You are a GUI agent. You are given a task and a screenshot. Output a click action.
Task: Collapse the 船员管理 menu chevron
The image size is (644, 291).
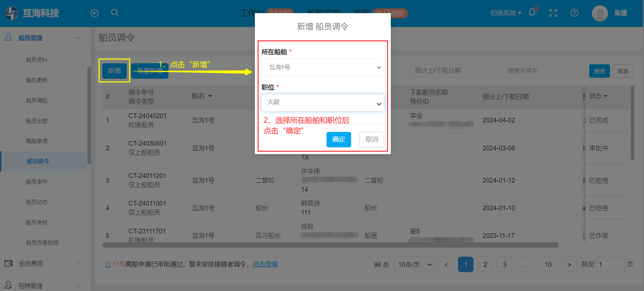tap(78, 38)
